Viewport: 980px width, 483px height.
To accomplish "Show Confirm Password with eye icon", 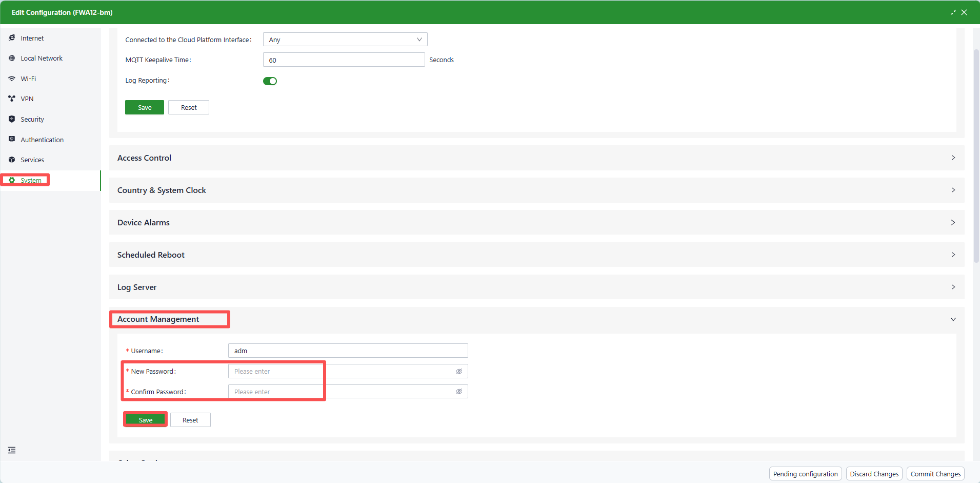I will [459, 392].
